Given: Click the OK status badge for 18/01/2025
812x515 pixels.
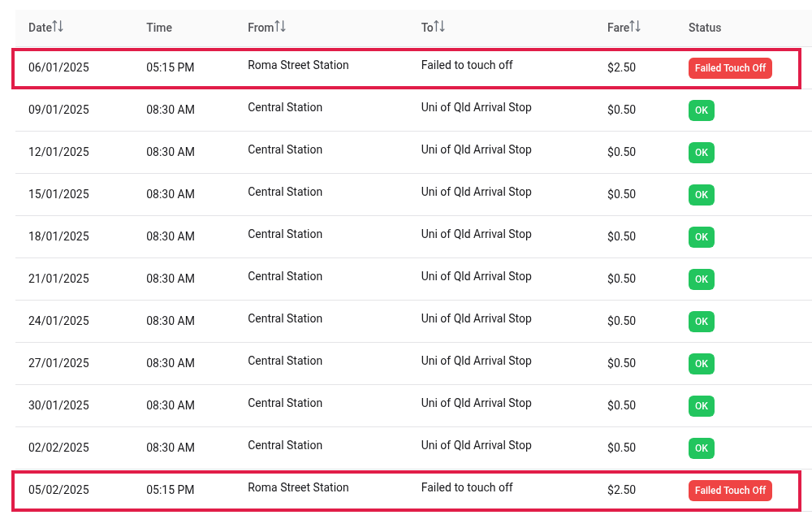Looking at the screenshot, I should 702,236.
